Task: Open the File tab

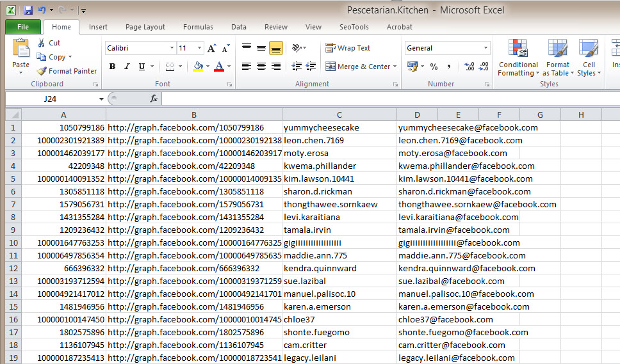Action: (x=23, y=27)
